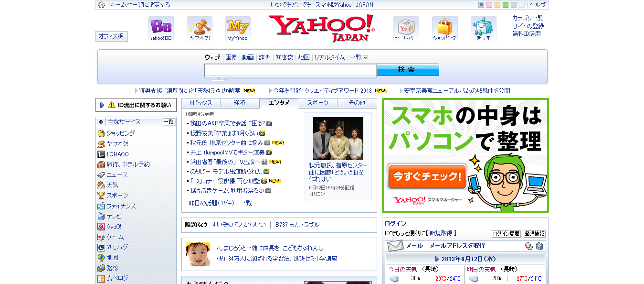Viewport: 644px width, 284px height.
Task: Select the 知恵袋 search category
Action: click(284, 57)
